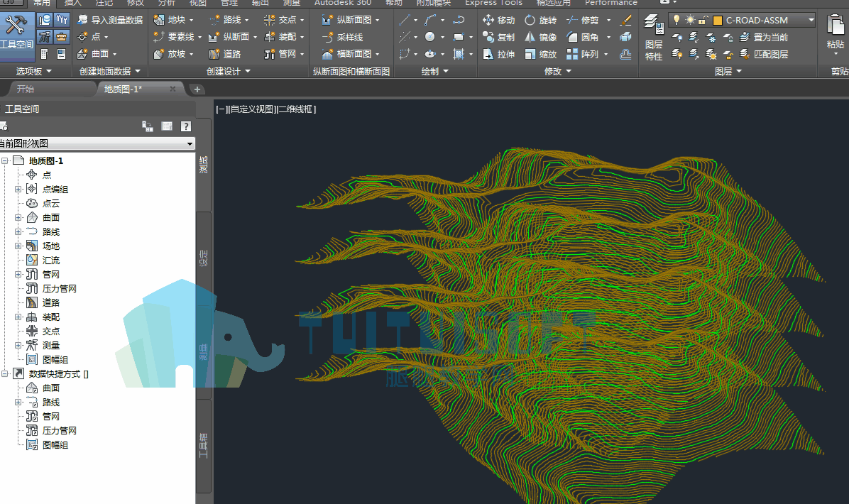This screenshot has width=849, height=504.
Task: Expand the 点编组 node in the tree
Action: (x=18, y=190)
